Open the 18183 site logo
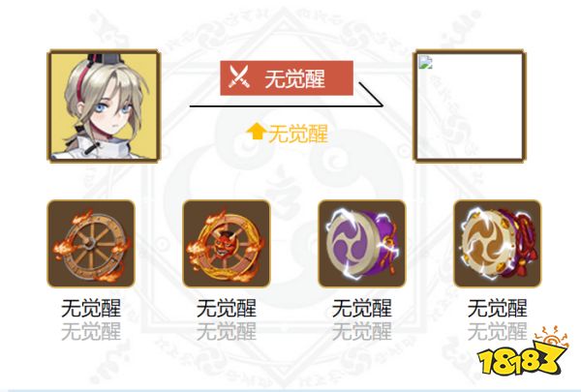Viewport: 581px width, 392px height. [x=523, y=352]
